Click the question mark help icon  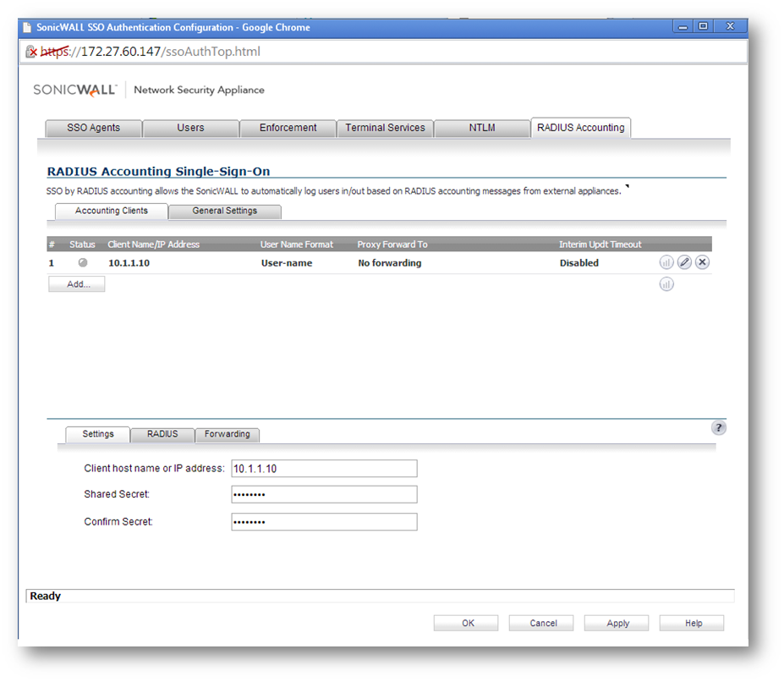click(x=719, y=428)
